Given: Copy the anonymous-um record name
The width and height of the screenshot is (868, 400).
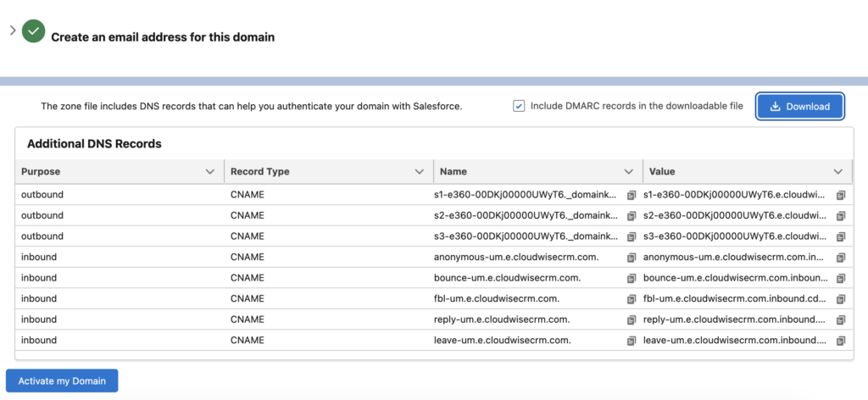Looking at the screenshot, I should [631, 258].
